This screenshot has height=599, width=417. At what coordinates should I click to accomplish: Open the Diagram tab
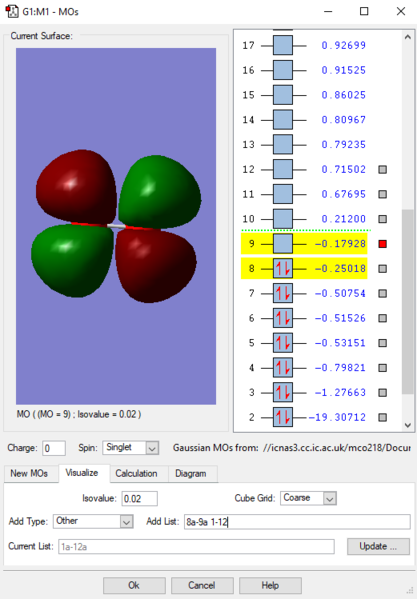click(x=191, y=474)
